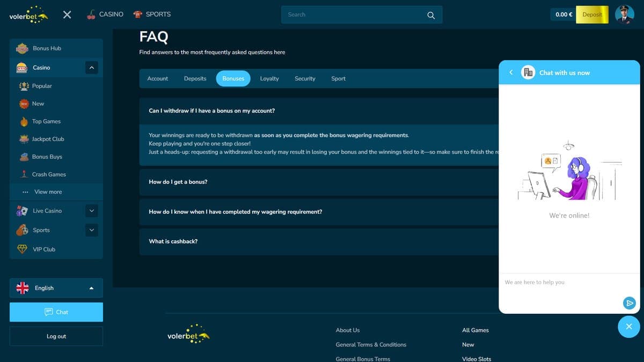Click the yellow Deposit button
644x362 pixels.
(x=592, y=14)
